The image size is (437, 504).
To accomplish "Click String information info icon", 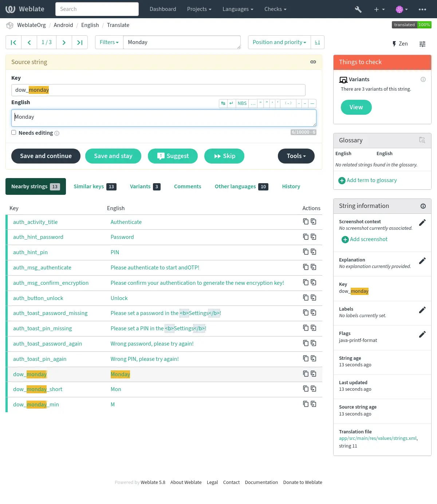I will [x=423, y=206].
